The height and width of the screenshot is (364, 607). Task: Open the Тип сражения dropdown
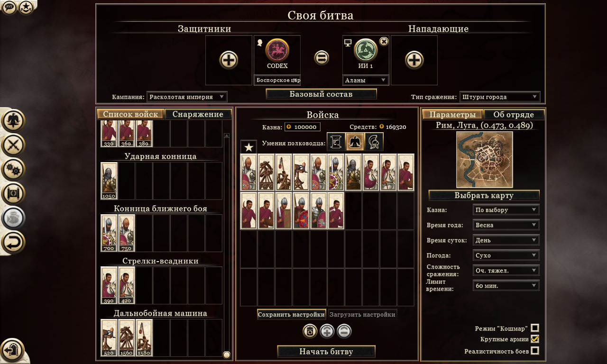point(500,97)
